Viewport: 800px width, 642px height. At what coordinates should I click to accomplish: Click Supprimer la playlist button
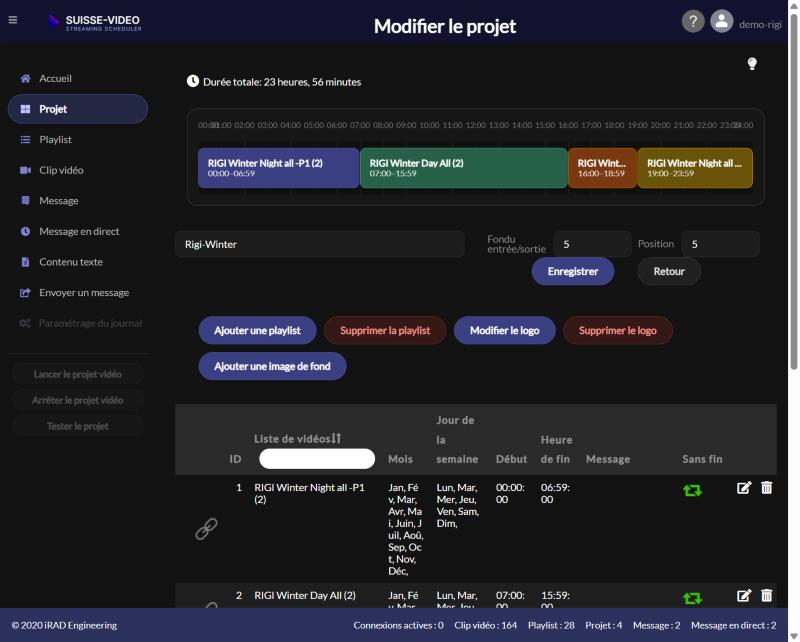pyautogui.click(x=385, y=331)
